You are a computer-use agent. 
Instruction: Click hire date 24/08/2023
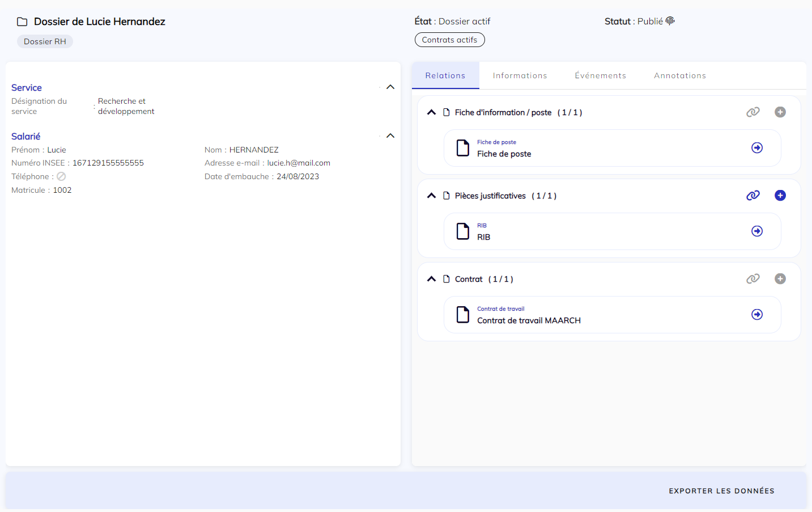tap(298, 176)
